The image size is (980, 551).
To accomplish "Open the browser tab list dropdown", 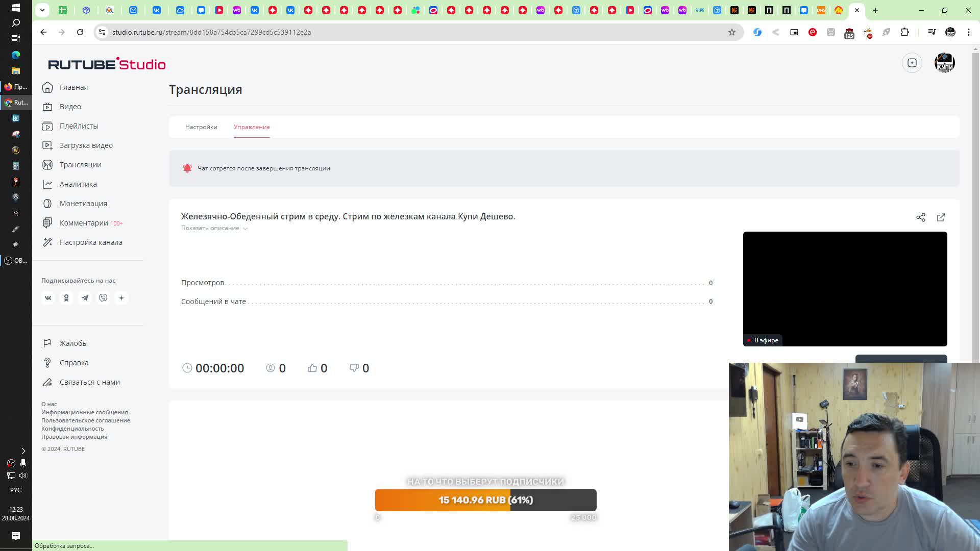I will (x=42, y=10).
